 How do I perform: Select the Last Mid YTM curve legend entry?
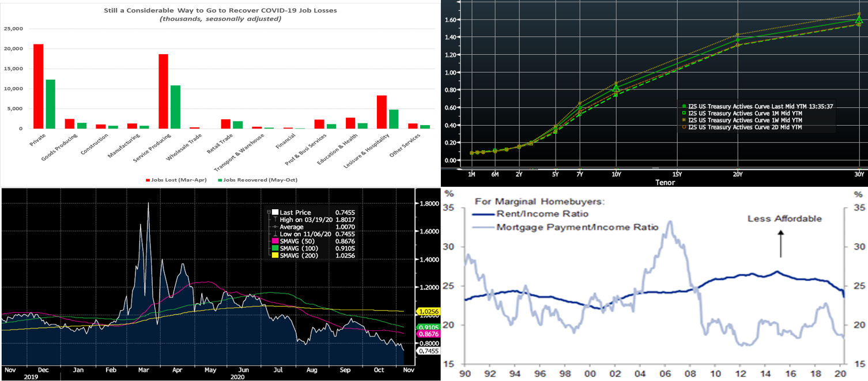(744, 106)
